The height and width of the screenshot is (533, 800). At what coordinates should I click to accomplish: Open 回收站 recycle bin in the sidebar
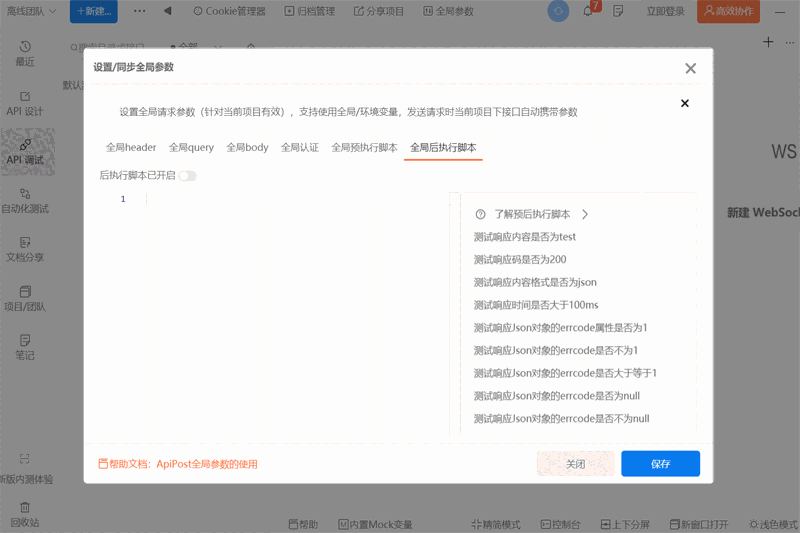pyautogui.click(x=24, y=515)
